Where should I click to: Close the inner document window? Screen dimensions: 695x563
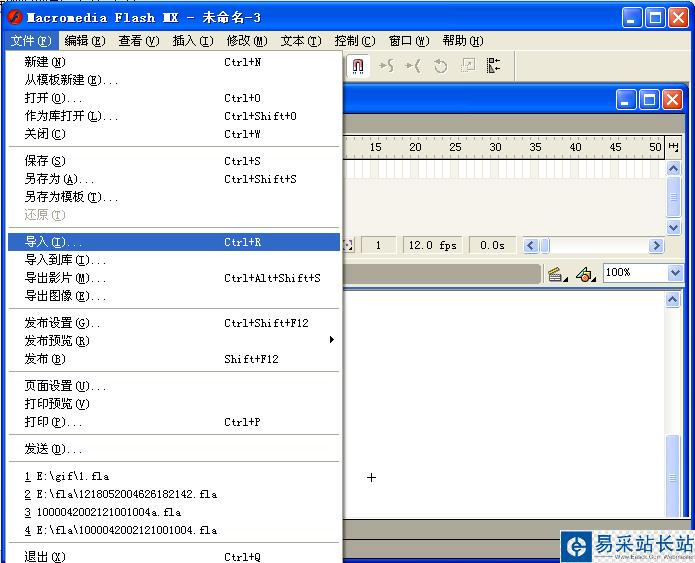click(x=672, y=99)
